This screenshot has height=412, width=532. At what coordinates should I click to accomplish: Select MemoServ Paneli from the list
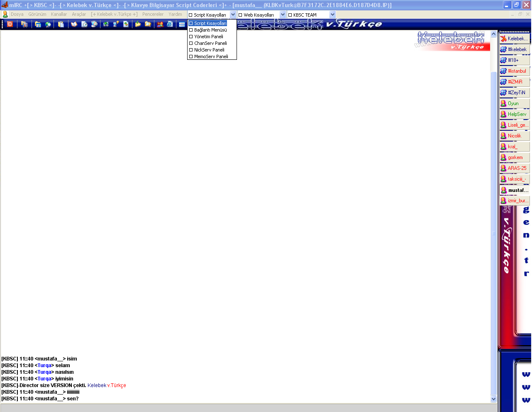click(212, 56)
